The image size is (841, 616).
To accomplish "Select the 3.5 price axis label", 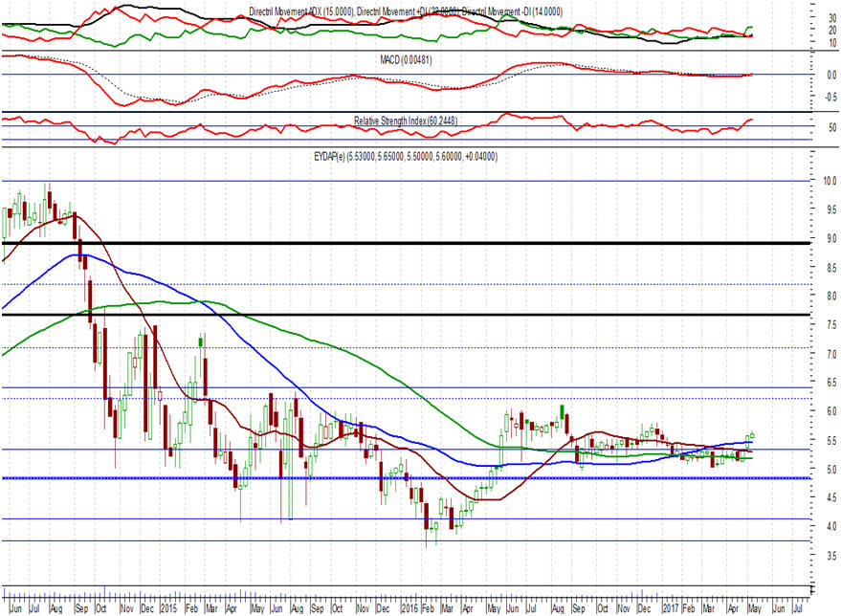I will click(831, 556).
